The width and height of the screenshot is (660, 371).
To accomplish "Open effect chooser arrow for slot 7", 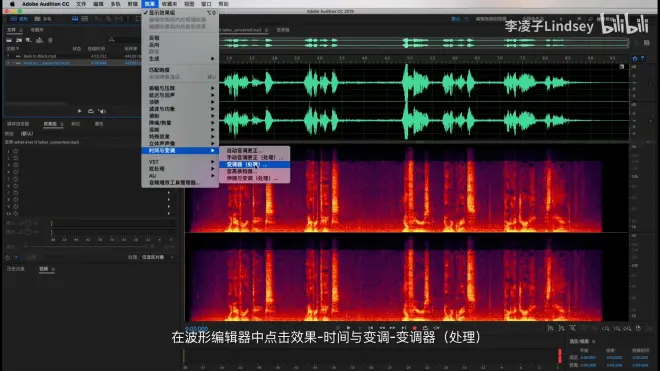I will click(x=169, y=193).
